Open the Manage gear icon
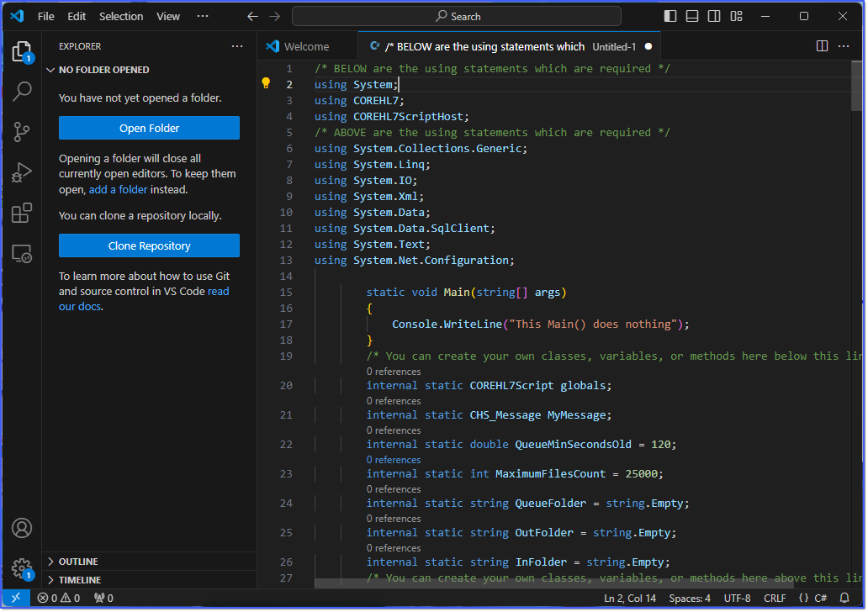The height and width of the screenshot is (612, 868). click(22, 568)
